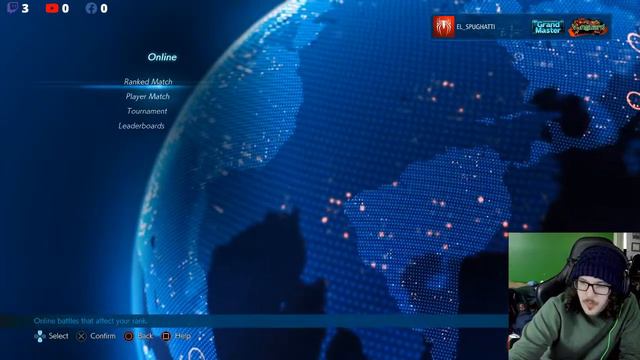
Task: Click the EL_SPUGHATTI player name
Action: [x=476, y=27]
